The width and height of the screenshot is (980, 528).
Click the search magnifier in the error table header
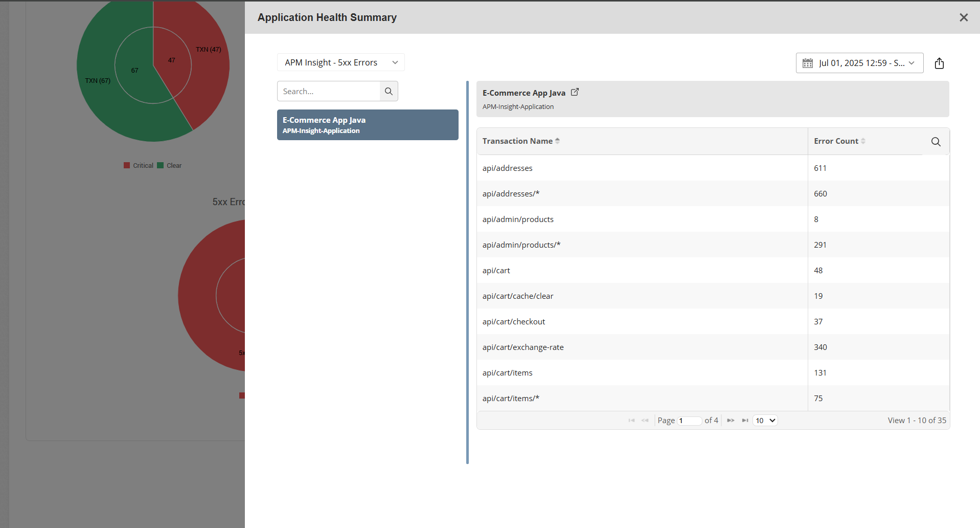click(x=936, y=142)
